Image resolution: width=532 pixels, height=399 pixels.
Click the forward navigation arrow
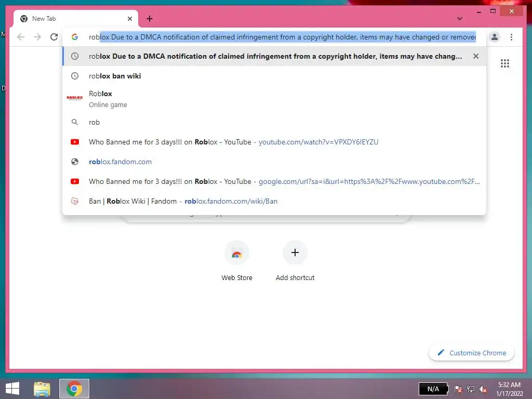coord(37,37)
